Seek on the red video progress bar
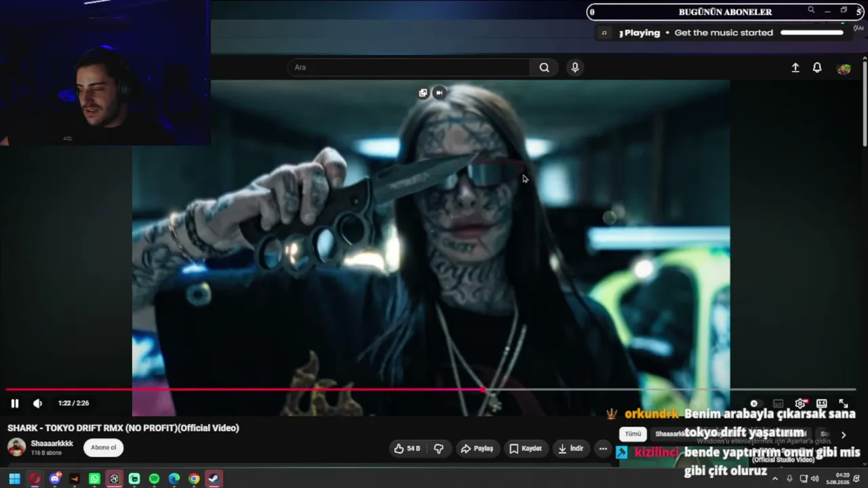 pos(431,390)
